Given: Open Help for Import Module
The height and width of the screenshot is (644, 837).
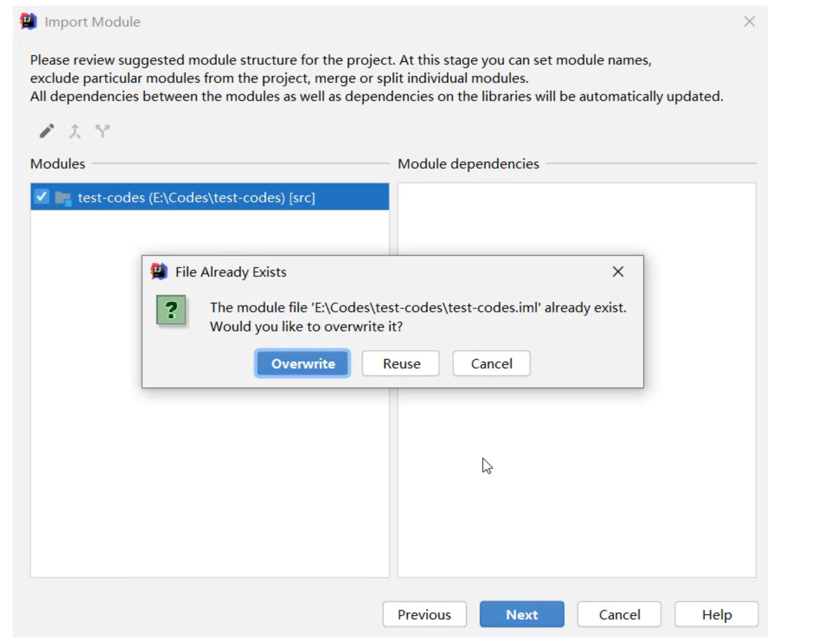Looking at the screenshot, I should (716, 615).
